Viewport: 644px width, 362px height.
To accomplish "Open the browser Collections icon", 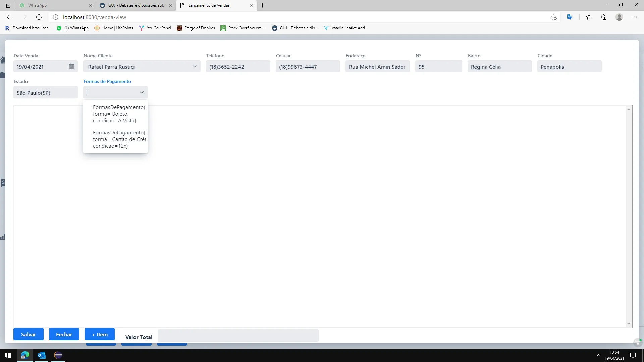I will point(604,17).
